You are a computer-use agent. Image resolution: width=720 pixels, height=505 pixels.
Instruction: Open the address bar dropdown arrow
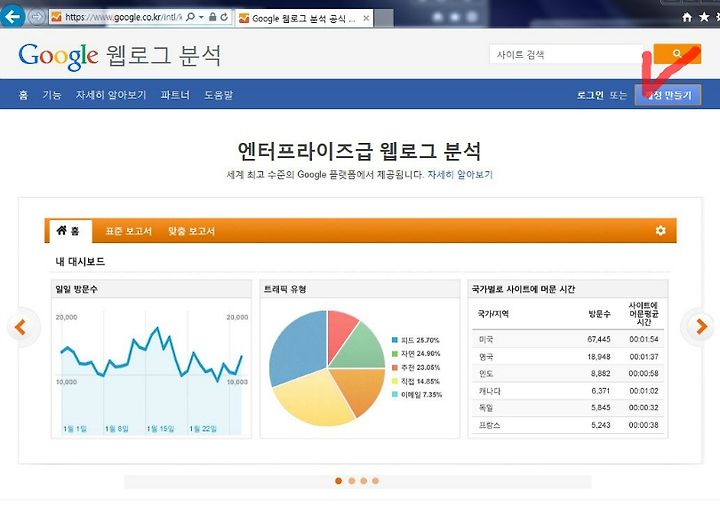coord(201,17)
